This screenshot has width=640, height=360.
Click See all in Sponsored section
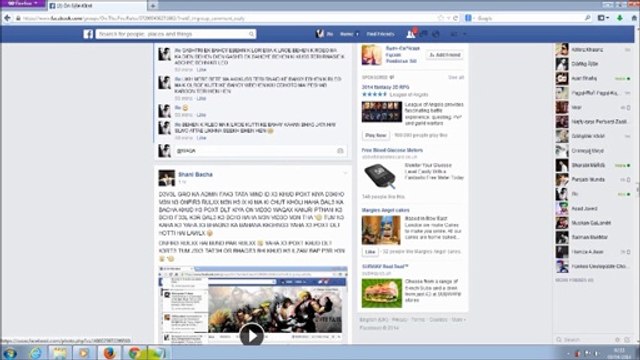point(456,77)
